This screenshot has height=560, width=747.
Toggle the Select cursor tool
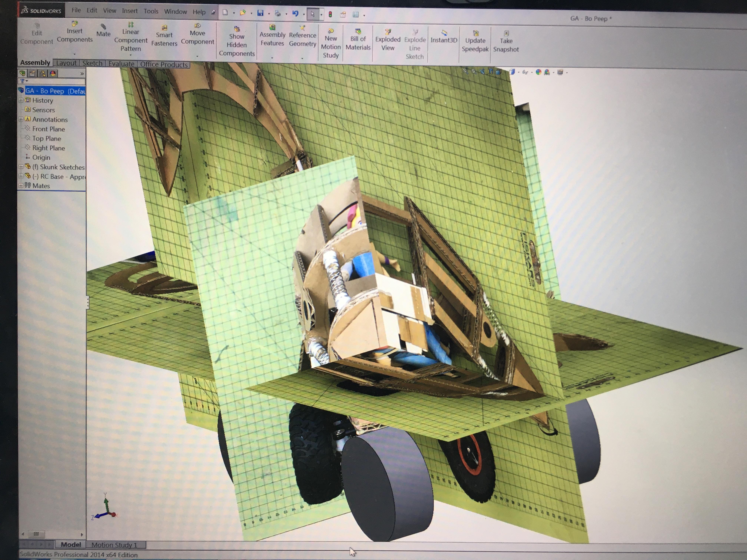(x=313, y=14)
